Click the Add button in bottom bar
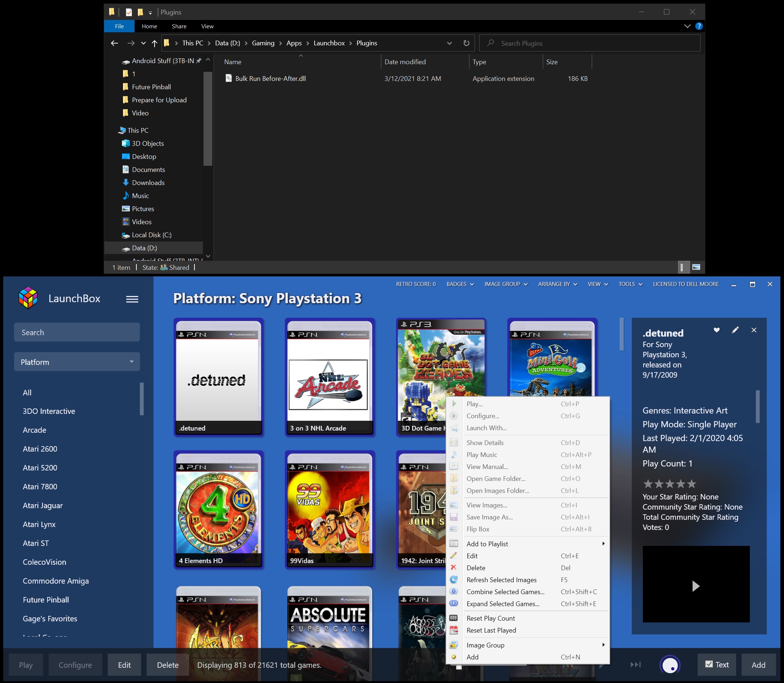The width and height of the screenshot is (784, 683). 758,665
